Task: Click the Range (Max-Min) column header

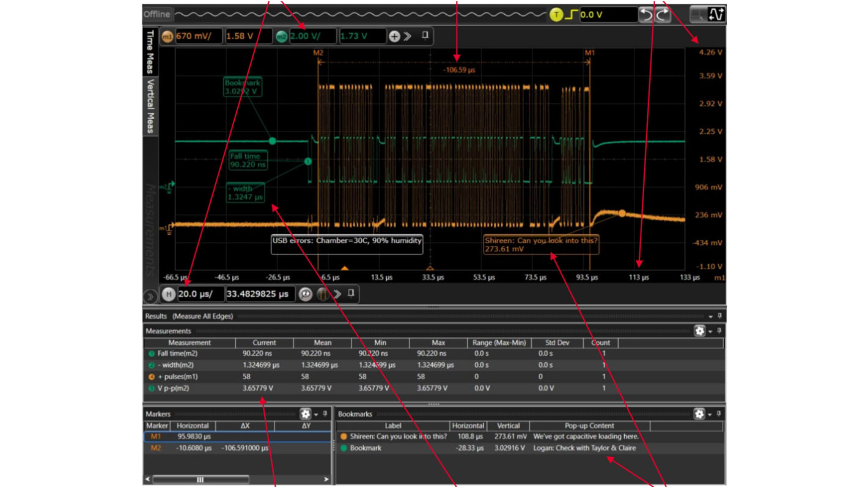Action: 499,343
